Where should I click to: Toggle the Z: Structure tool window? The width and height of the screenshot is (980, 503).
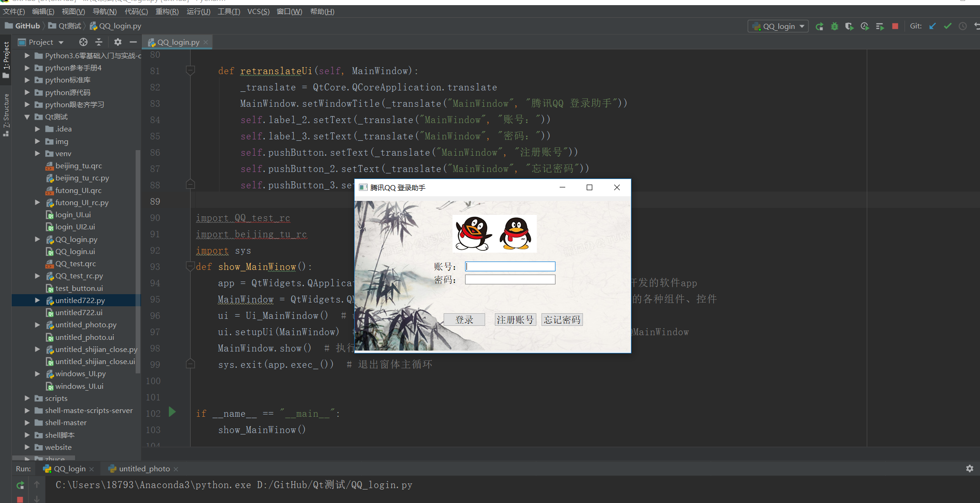[6, 115]
